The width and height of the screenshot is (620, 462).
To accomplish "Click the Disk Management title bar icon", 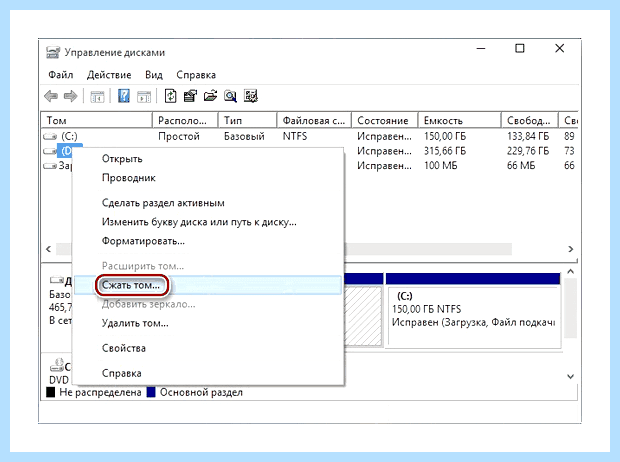I will coord(53,53).
